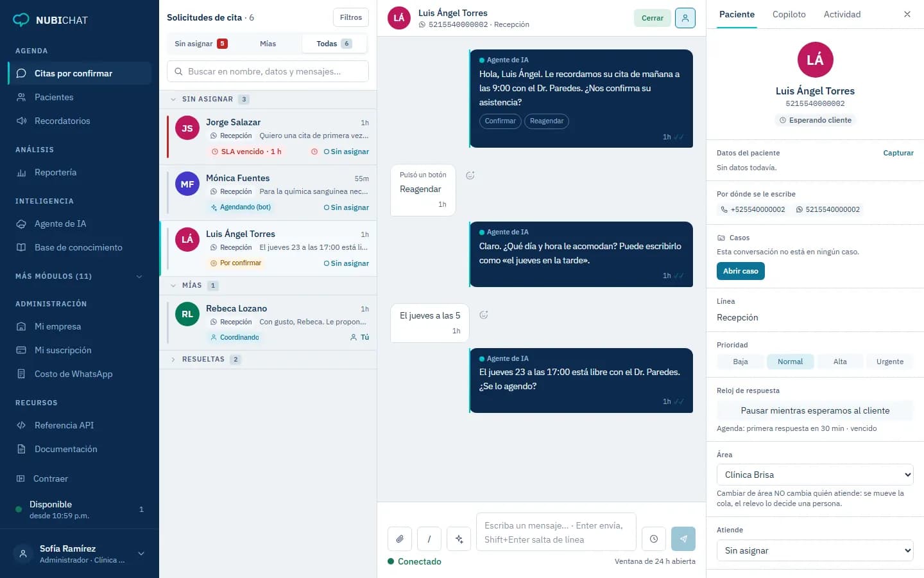
Task: Attach a file with the paperclip icon
Action: [400, 539]
